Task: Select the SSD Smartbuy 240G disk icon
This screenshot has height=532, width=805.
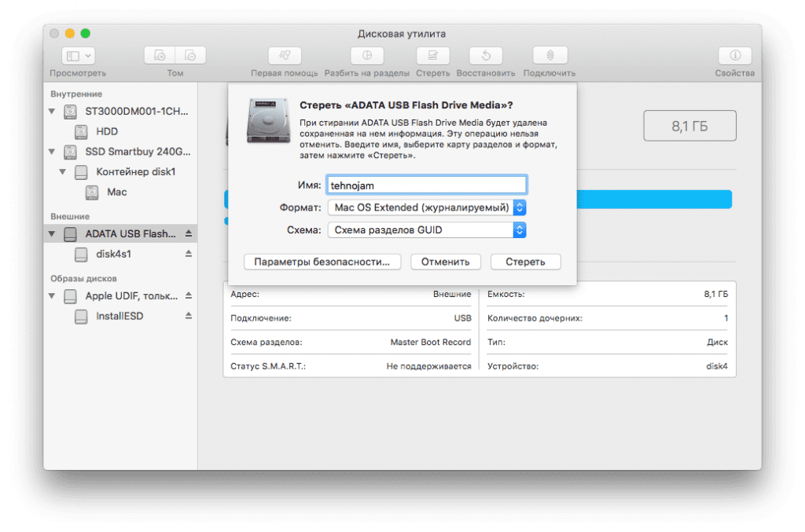Action: pos(70,152)
